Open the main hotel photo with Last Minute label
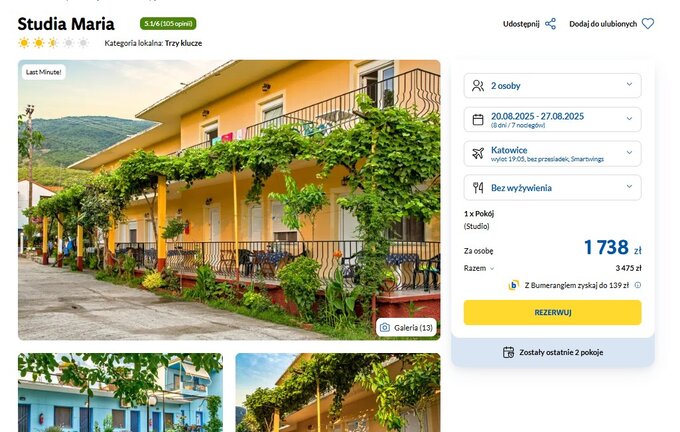The width and height of the screenshot is (680, 432). point(229,200)
